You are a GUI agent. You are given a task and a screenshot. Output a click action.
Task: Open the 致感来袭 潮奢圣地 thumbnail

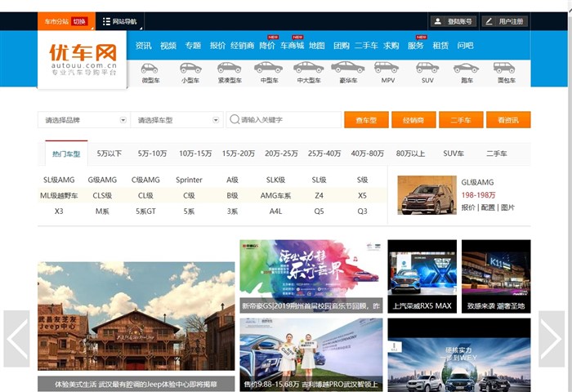click(x=496, y=276)
